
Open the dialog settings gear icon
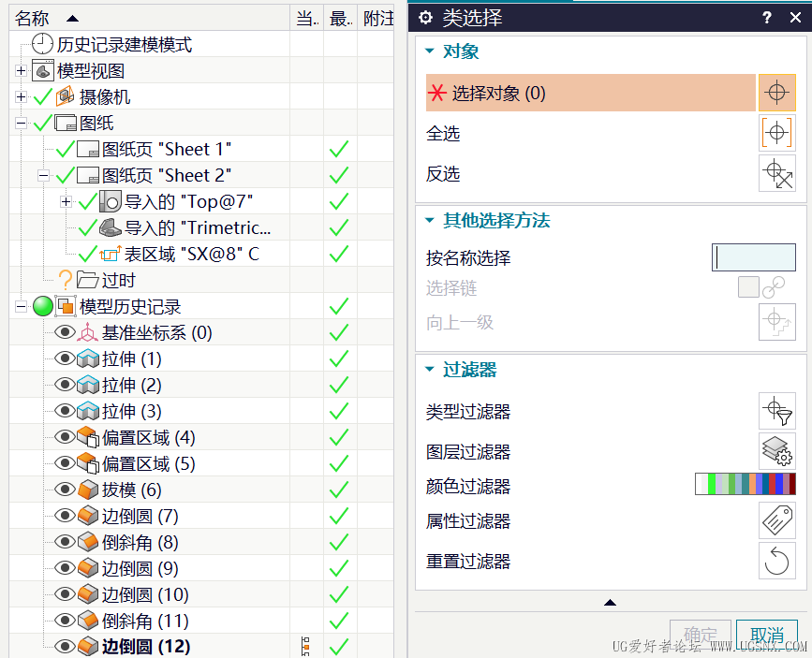[425, 18]
